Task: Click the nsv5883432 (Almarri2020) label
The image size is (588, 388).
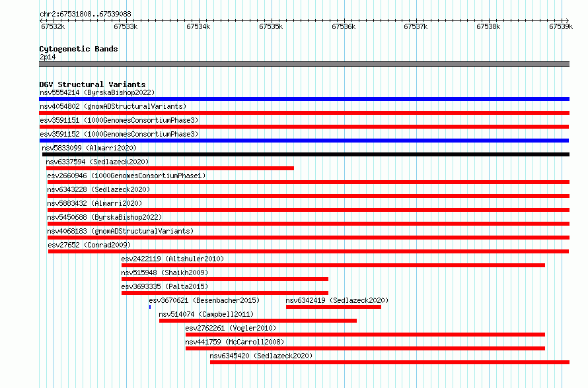Action: click(94, 203)
